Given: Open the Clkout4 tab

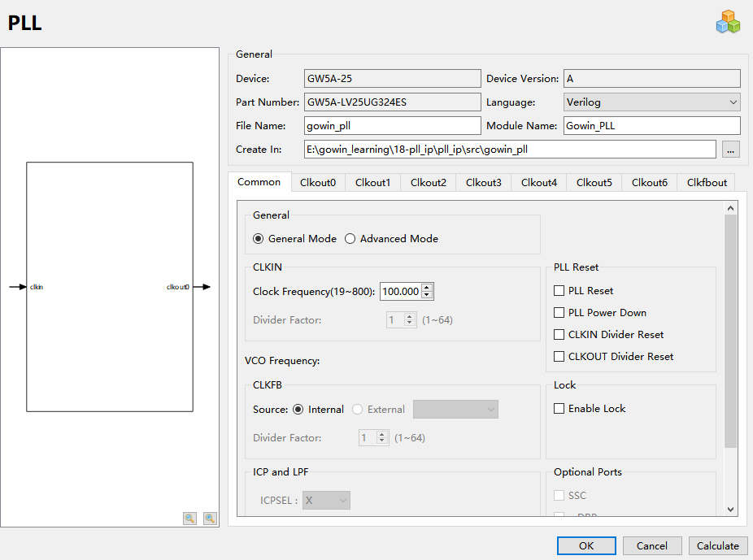Looking at the screenshot, I should tap(539, 182).
